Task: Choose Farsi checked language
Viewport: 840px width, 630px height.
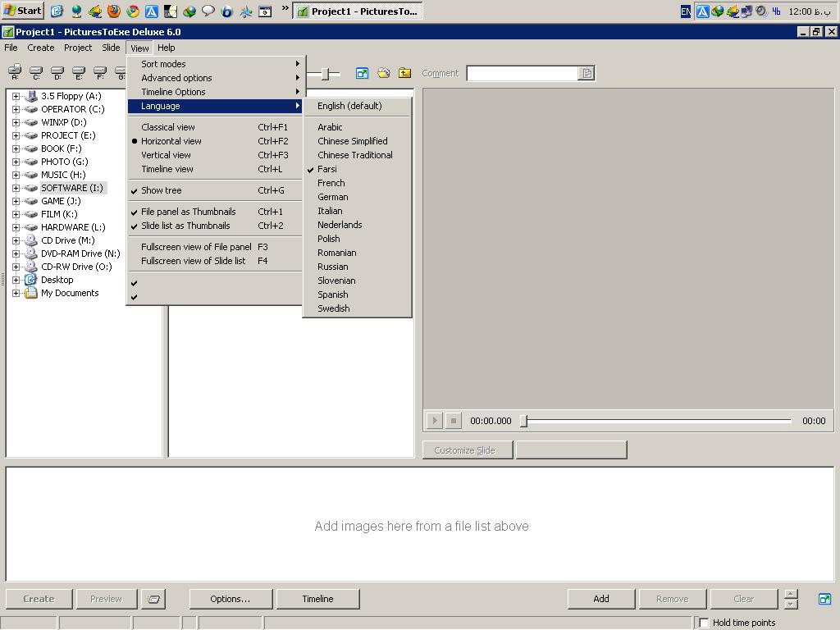Action: pos(357,169)
